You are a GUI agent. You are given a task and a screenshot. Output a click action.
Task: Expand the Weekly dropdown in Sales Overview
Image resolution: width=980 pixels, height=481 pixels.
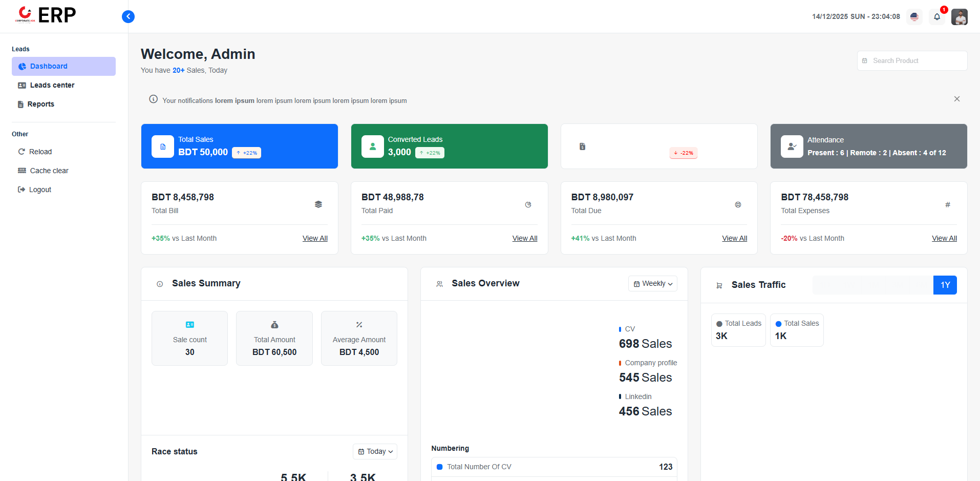pos(652,284)
